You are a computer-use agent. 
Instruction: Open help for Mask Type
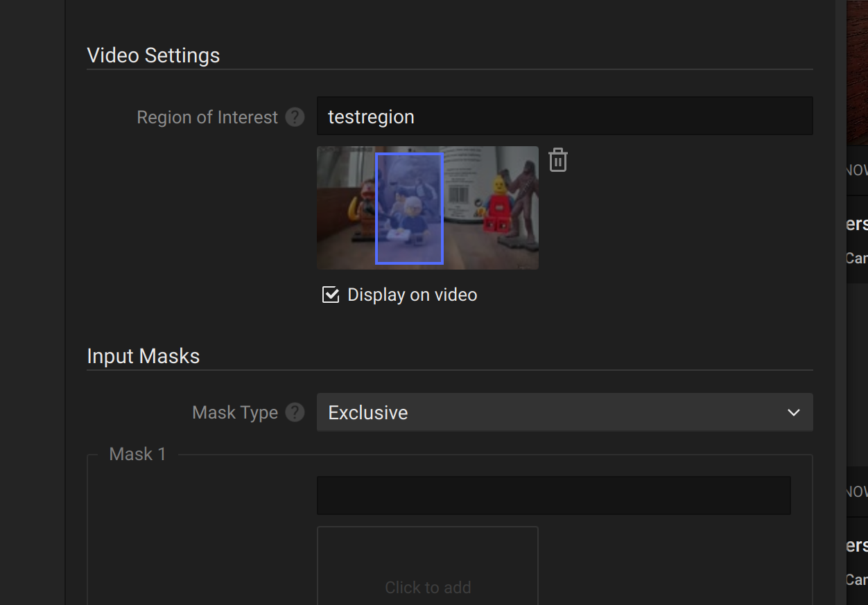tap(295, 412)
